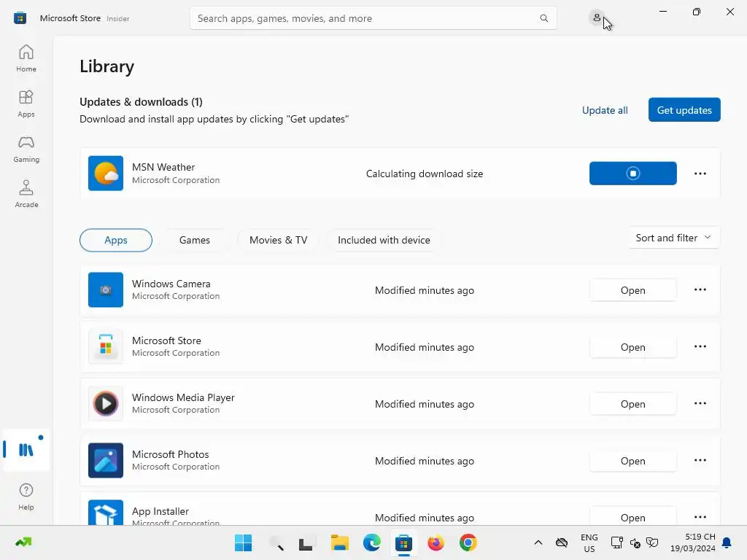Viewport: 747px width, 560px height.
Task: Open more options for Microsoft Store row
Action: (700, 346)
